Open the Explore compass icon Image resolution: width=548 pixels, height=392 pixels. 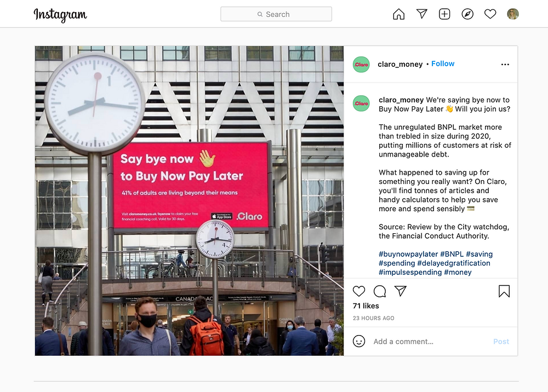coord(467,14)
